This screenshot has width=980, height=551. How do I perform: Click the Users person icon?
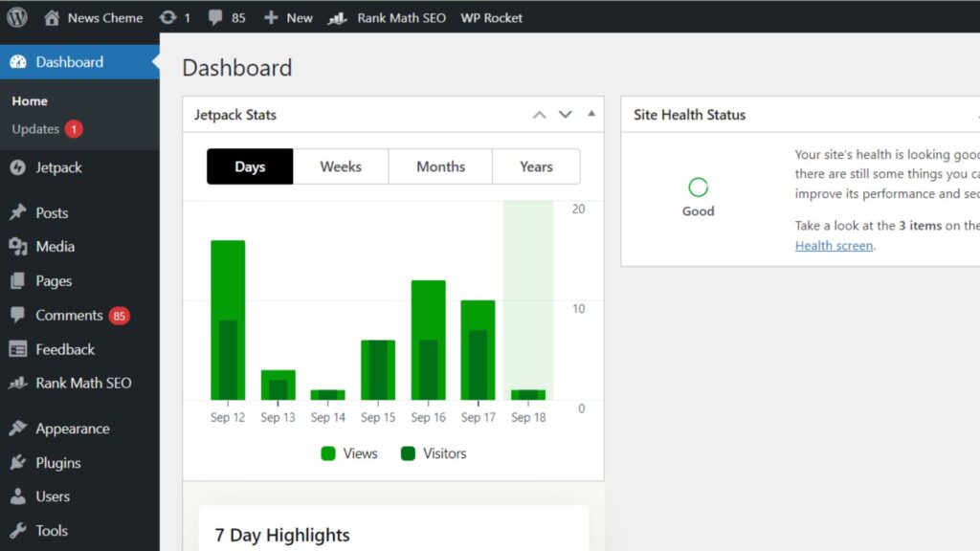[18, 496]
